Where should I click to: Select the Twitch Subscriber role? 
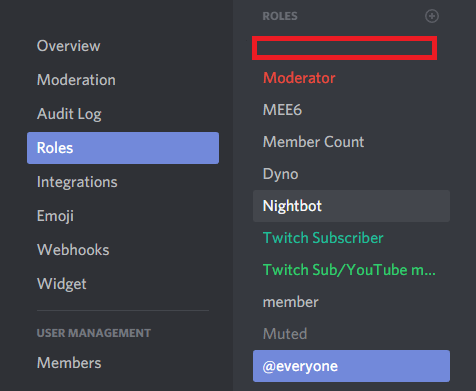pyautogui.click(x=351, y=238)
